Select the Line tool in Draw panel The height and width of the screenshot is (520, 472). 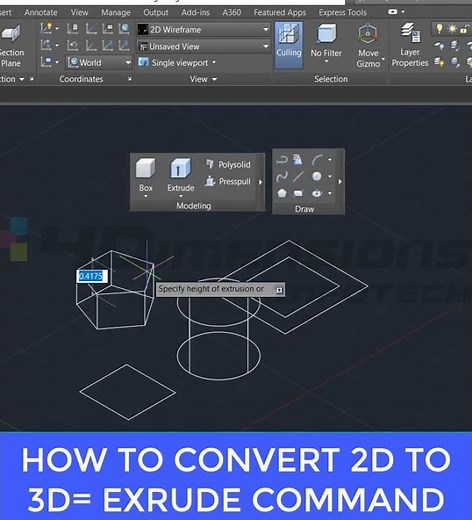pyautogui.click(x=298, y=176)
